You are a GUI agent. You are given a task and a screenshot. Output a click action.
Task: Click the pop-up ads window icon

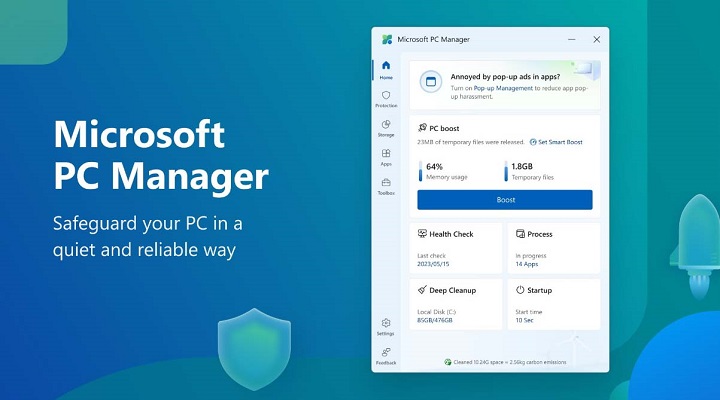[x=430, y=82]
